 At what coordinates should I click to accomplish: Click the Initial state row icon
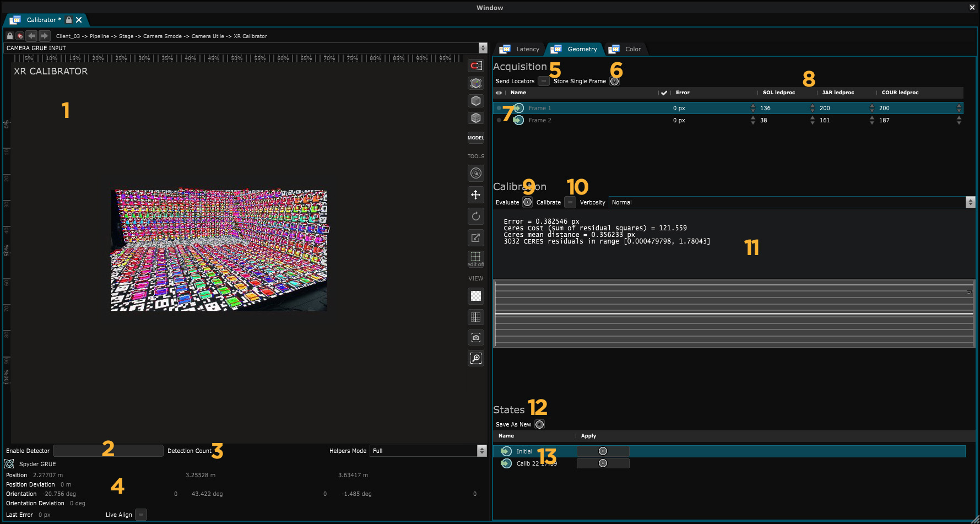click(506, 451)
